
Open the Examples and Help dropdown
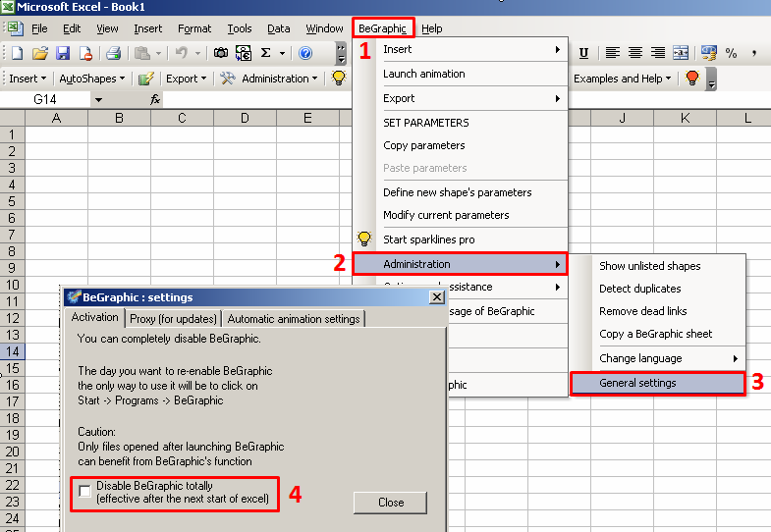pos(623,79)
